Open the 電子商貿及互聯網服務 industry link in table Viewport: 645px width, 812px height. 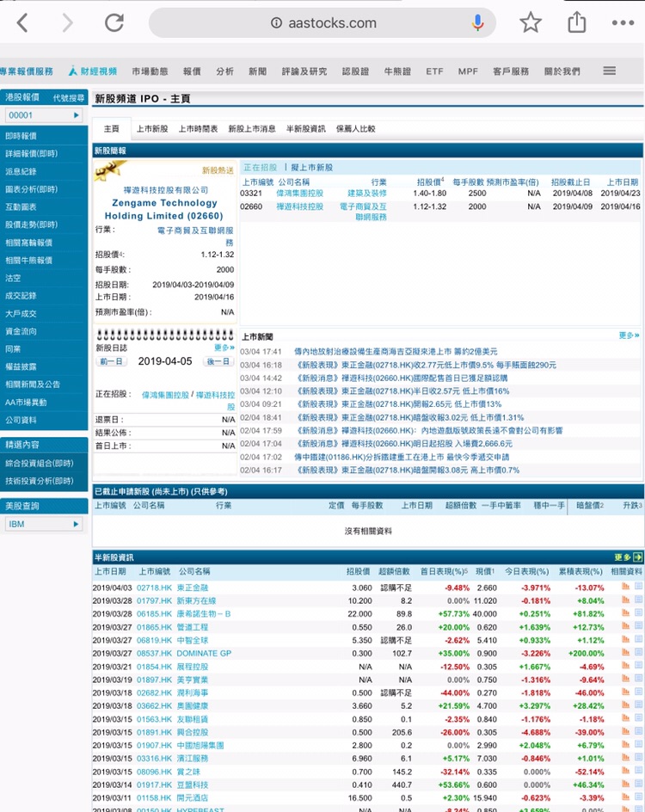click(363, 212)
